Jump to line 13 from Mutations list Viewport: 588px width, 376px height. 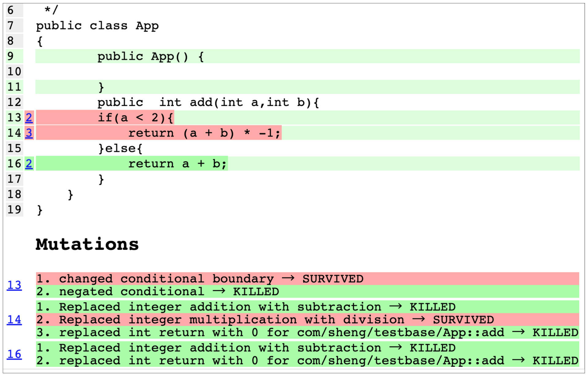[x=14, y=285]
